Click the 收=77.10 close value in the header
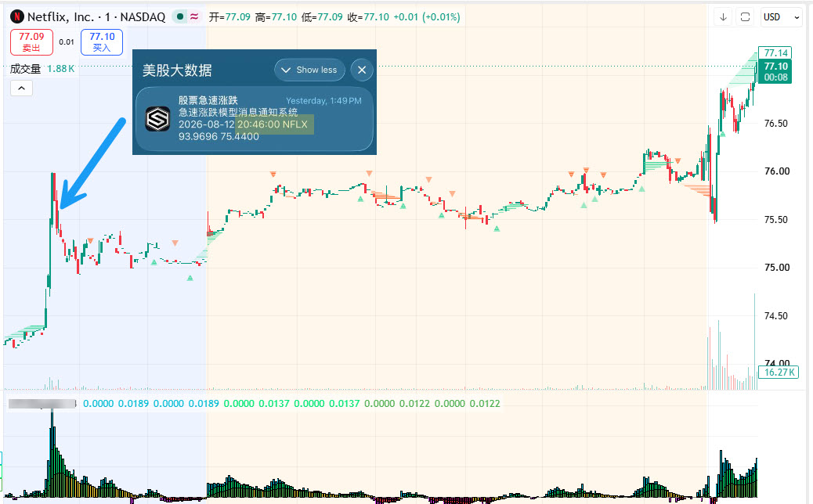 pyautogui.click(x=368, y=17)
